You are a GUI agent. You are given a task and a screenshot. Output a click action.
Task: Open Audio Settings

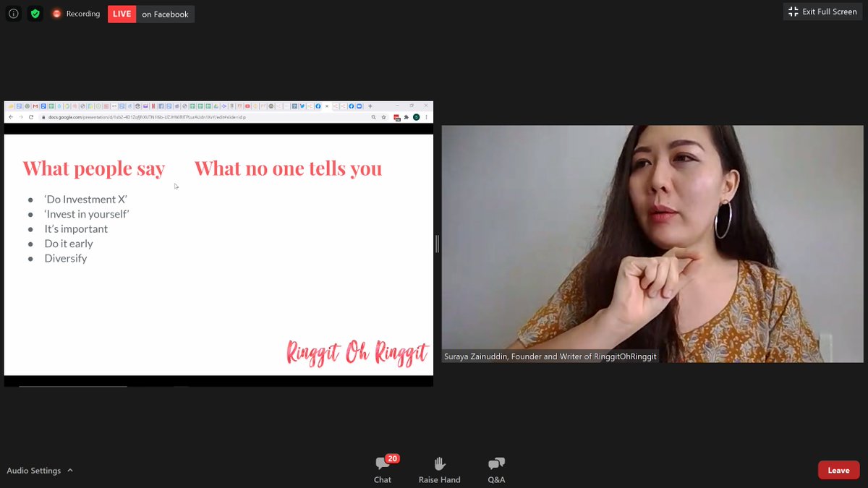(34, 471)
